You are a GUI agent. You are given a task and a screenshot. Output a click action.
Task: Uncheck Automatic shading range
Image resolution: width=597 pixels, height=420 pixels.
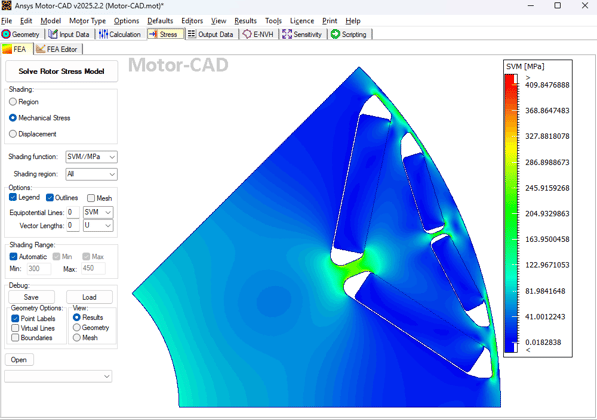(x=13, y=256)
